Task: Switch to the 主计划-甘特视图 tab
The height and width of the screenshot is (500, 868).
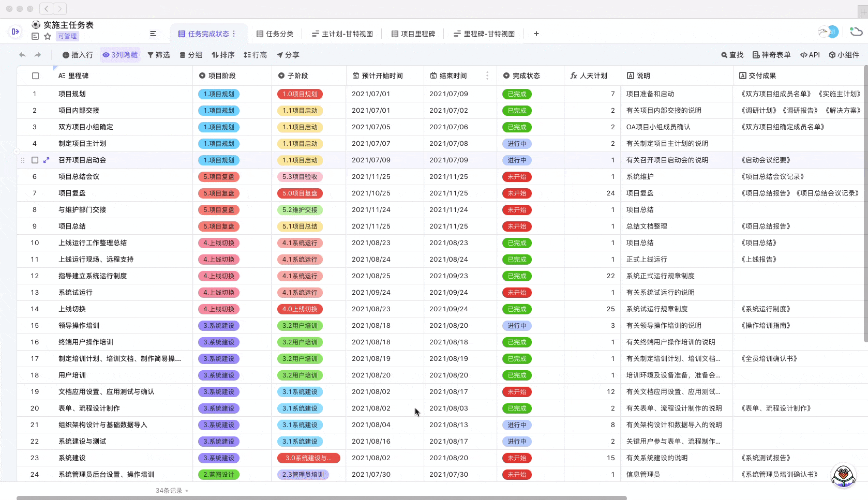Action: pos(342,34)
